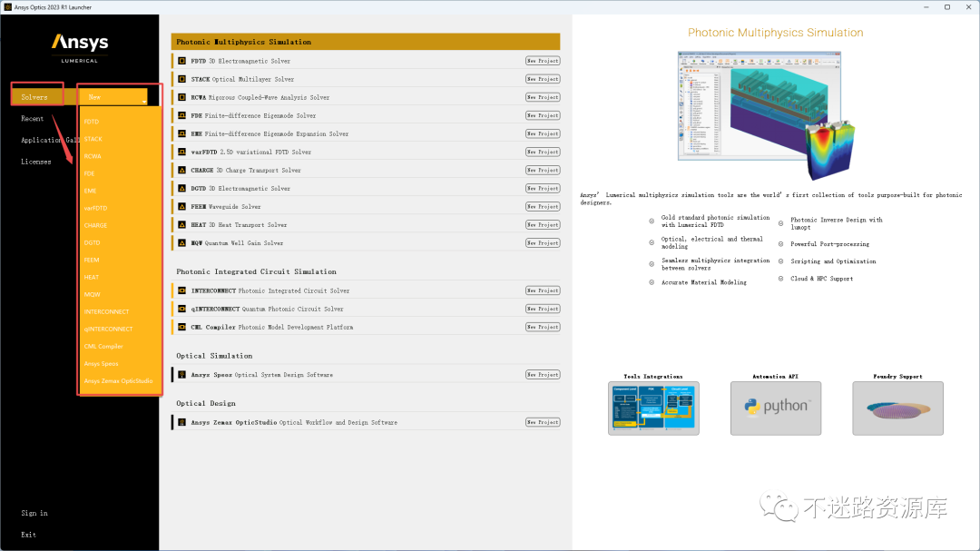
Task: Click the RCWA solver icon
Action: click(x=181, y=97)
